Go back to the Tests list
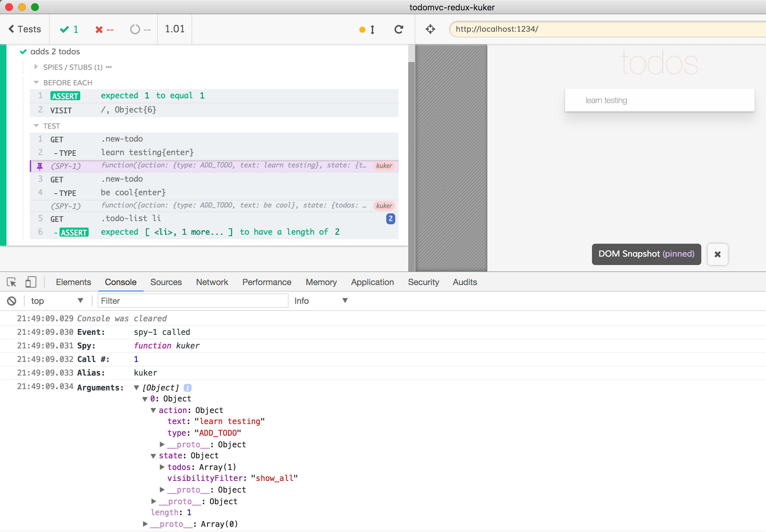 tap(25, 29)
